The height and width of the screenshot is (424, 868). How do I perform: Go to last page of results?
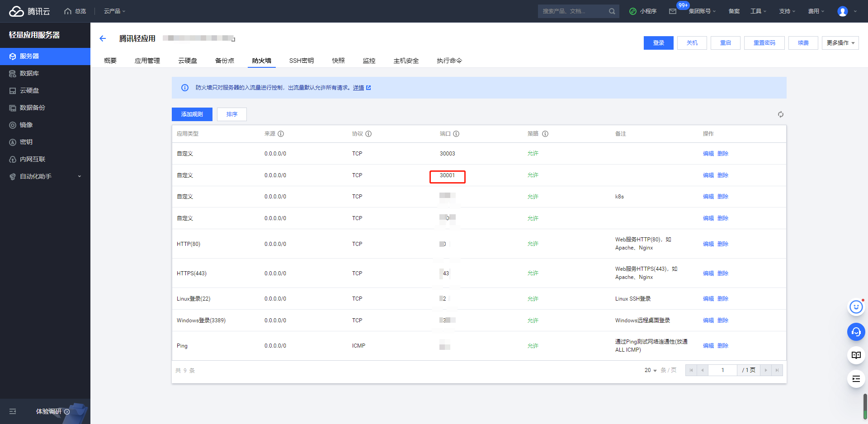click(777, 370)
